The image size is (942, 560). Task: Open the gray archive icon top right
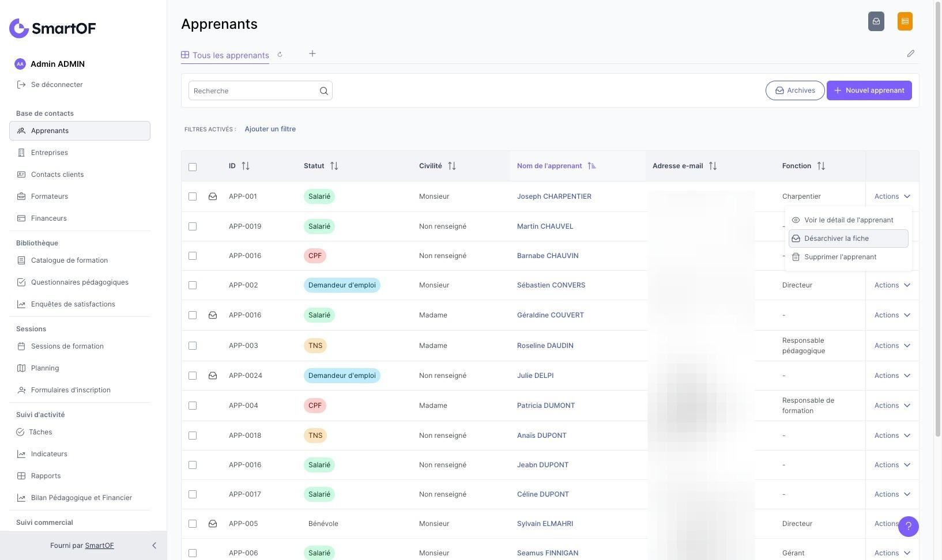(876, 21)
